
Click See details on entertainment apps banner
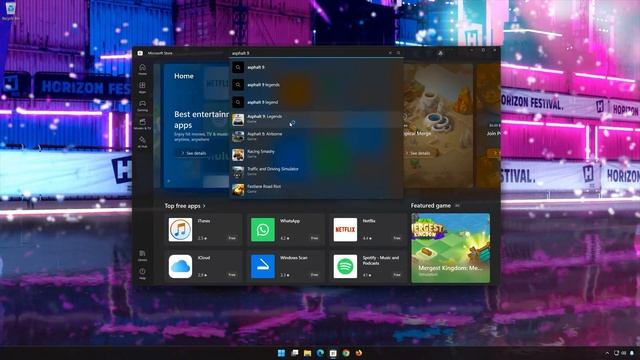[194, 153]
